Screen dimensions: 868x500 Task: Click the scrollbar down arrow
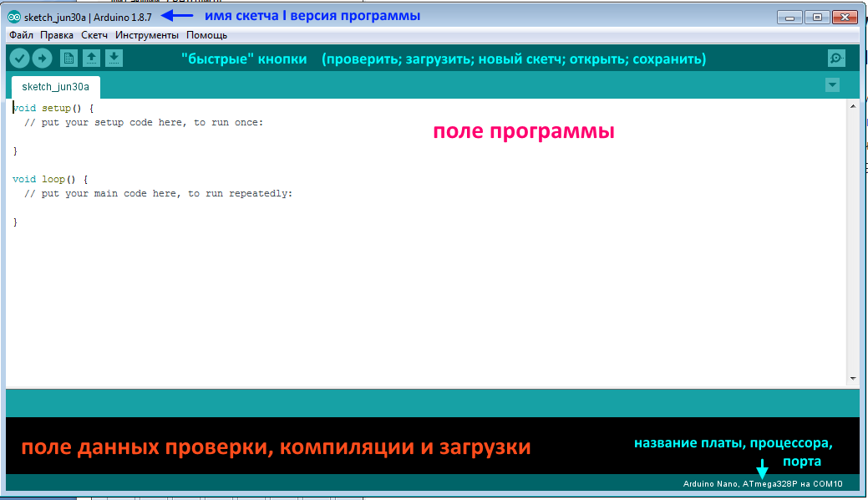[x=853, y=376]
